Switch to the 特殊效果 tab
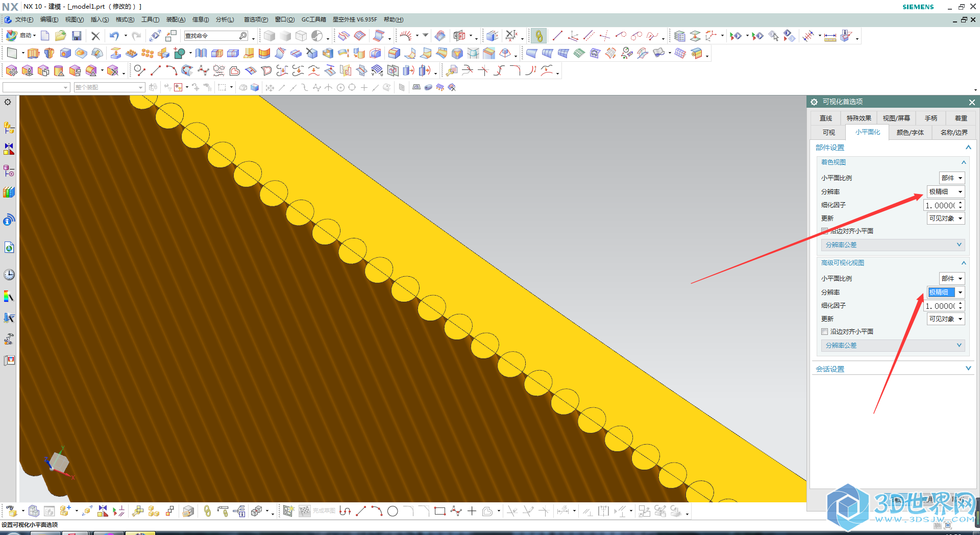980x535 pixels. pos(859,118)
